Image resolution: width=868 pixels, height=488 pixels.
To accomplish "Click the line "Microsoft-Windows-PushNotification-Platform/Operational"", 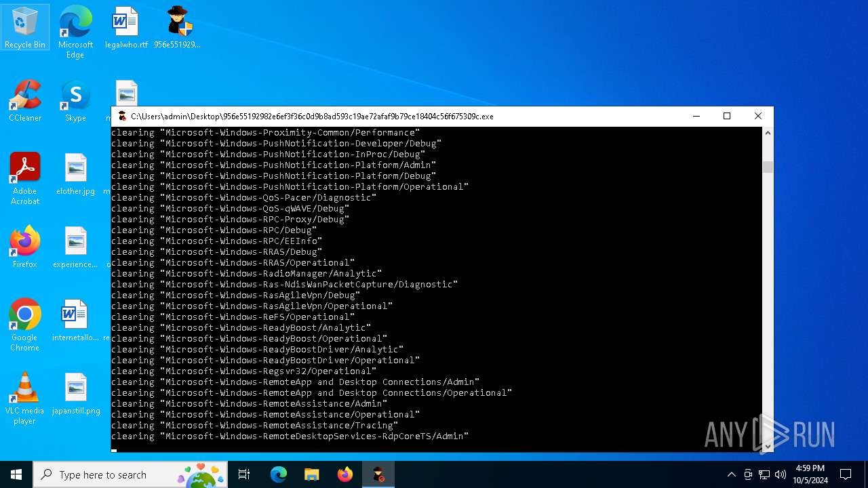I will 290,187.
